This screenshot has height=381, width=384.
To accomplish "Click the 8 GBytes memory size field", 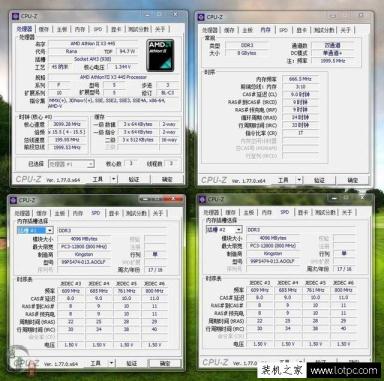I will pos(247,53).
